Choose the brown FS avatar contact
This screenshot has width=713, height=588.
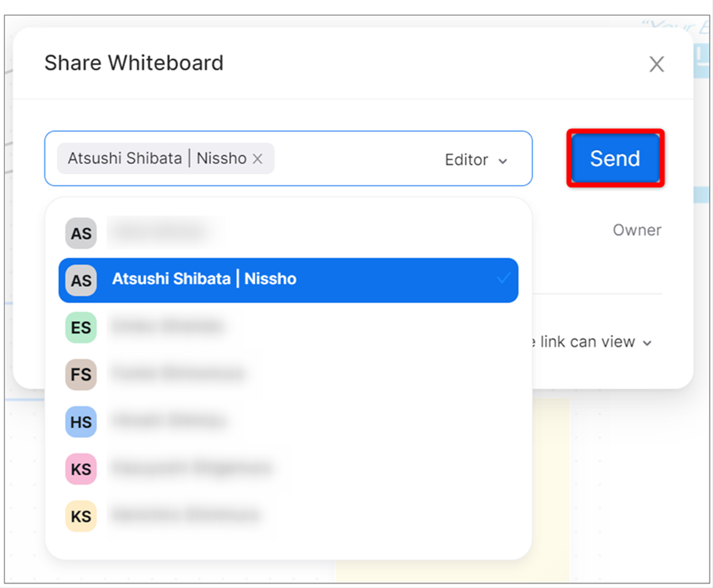[288, 374]
